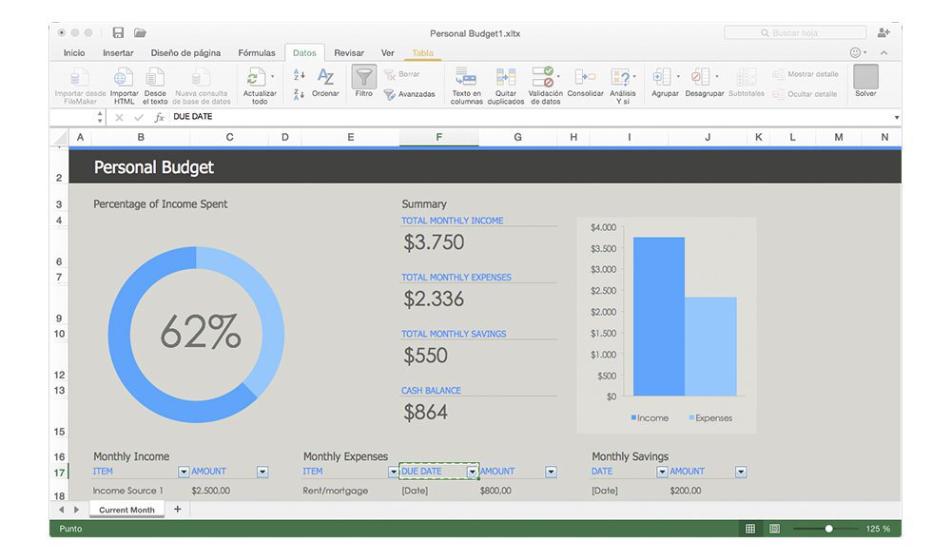Viewport: 951px width, 560px height.
Task: Open Monthly Expenses ITEM filter dropdown
Action: (393, 472)
